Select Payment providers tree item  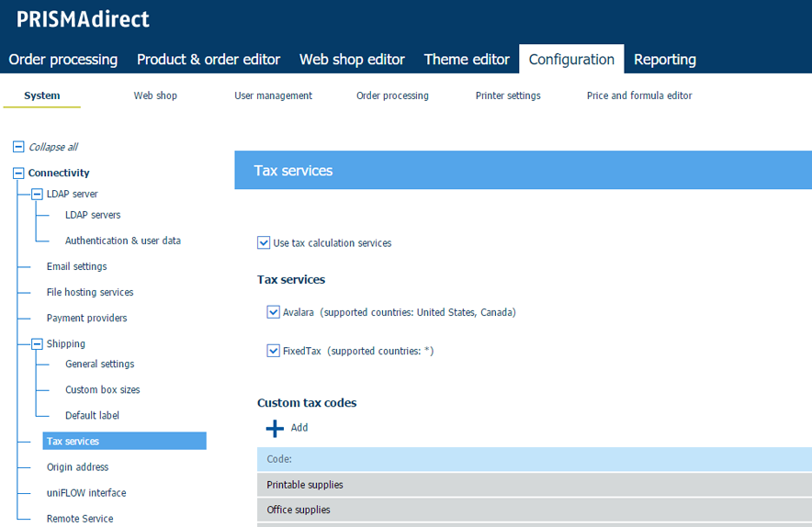tap(86, 318)
